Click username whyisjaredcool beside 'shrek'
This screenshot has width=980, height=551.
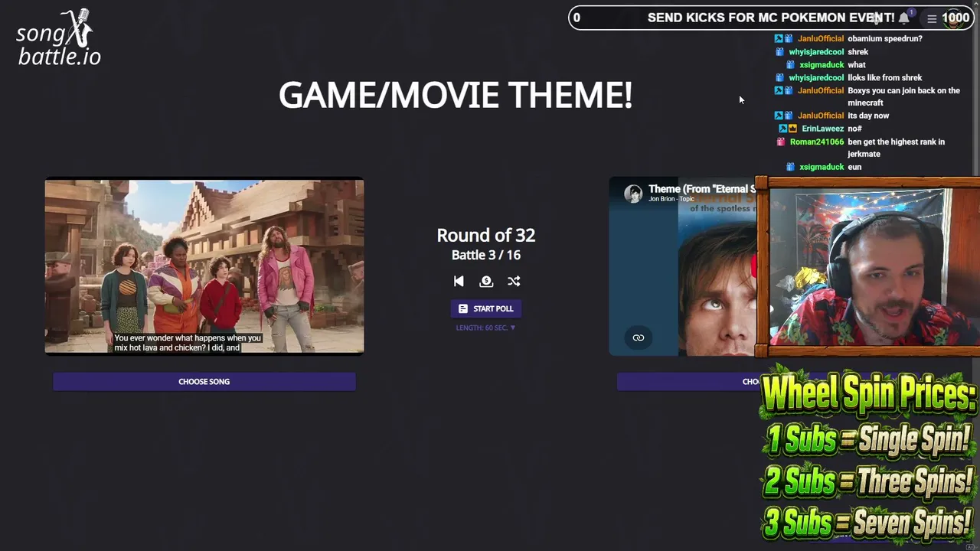tap(816, 52)
